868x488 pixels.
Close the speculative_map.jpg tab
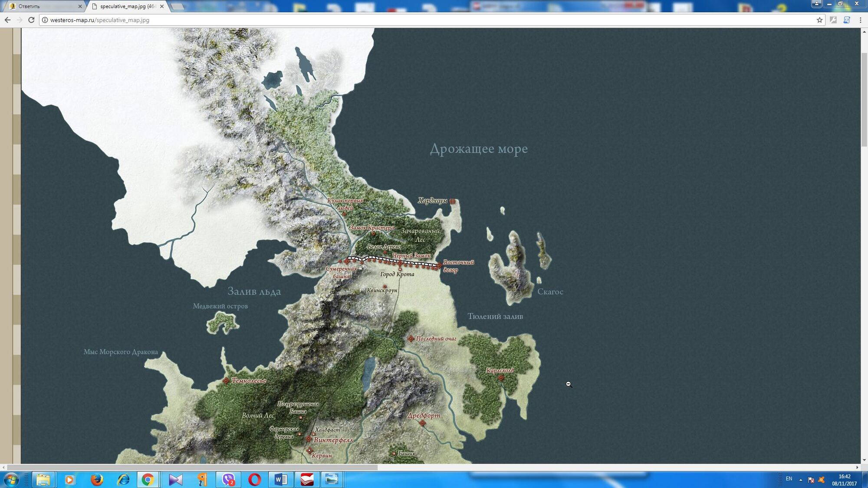coord(162,6)
